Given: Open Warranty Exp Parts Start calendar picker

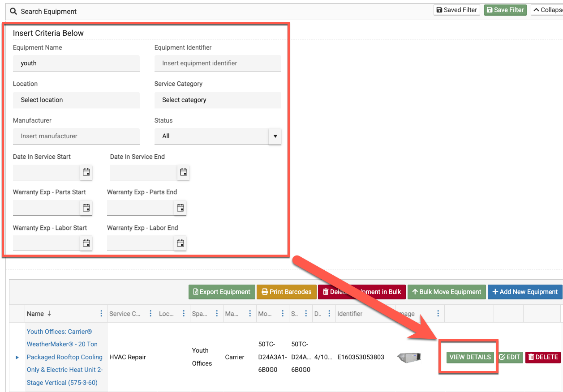Looking at the screenshot, I should coord(86,208).
